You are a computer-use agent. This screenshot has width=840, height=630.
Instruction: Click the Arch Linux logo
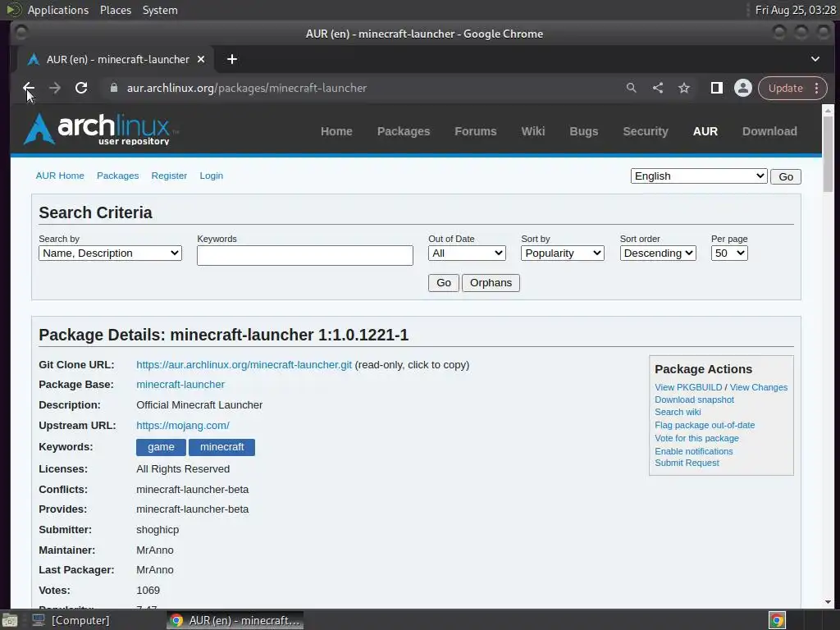(101, 129)
